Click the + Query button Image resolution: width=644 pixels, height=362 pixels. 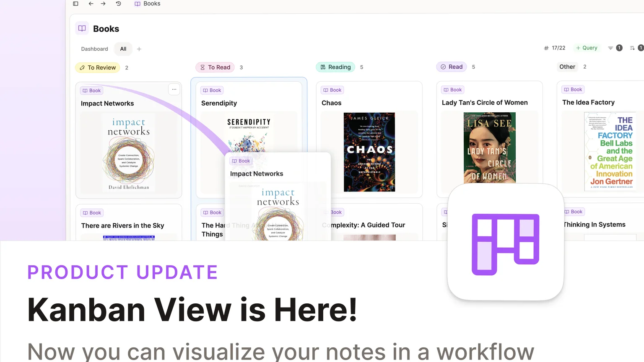click(587, 48)
